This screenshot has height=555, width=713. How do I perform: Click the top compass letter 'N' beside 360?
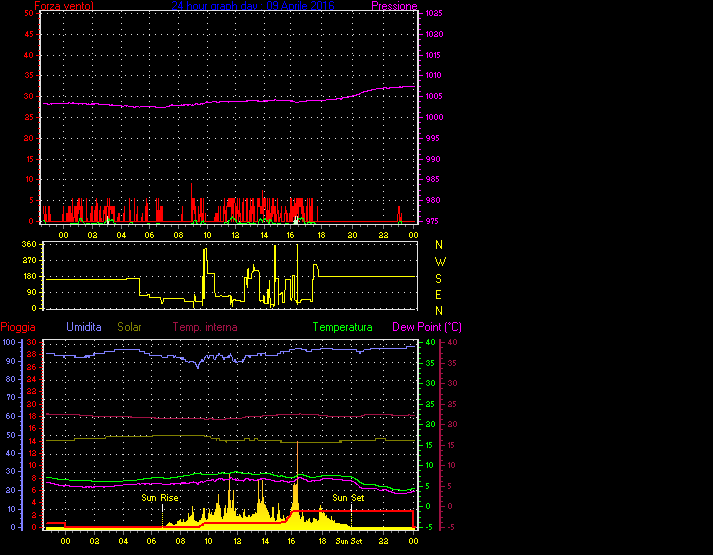point(439,245)
